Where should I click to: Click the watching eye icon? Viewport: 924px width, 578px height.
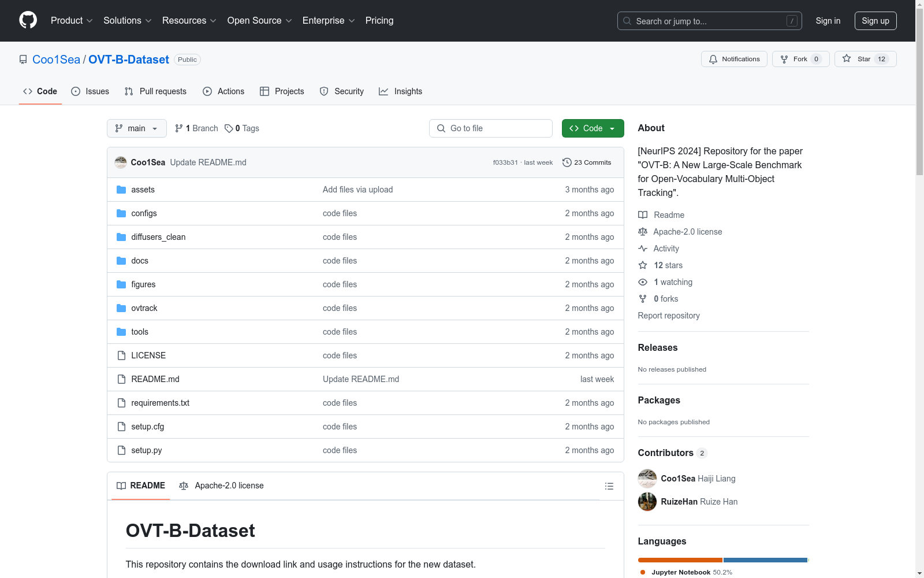[643, 282]
